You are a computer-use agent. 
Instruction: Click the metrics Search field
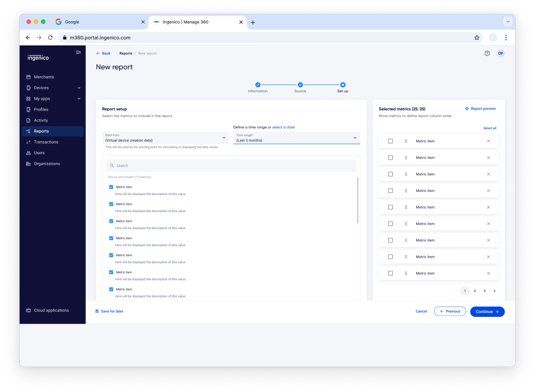[x=231, y=166]
